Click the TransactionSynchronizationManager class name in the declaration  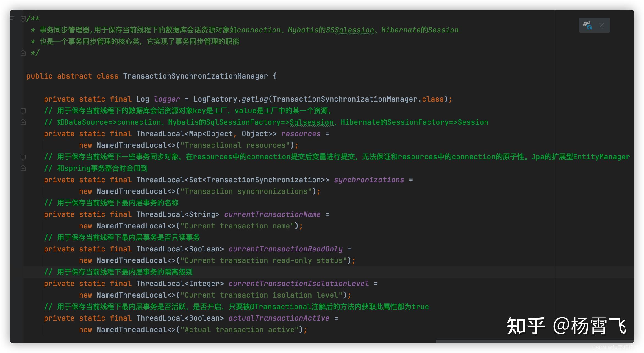pos(195,76)
